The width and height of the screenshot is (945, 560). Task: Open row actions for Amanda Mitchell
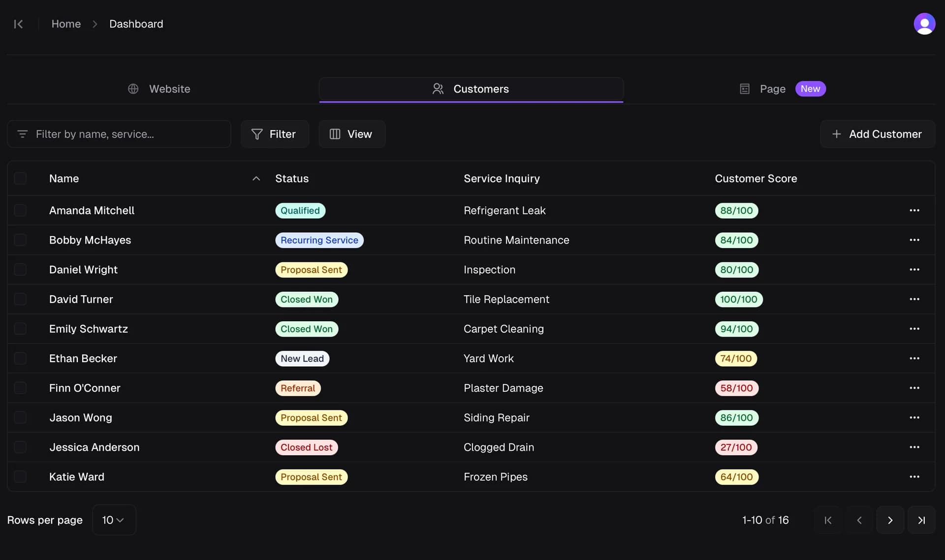pos(914,210)
